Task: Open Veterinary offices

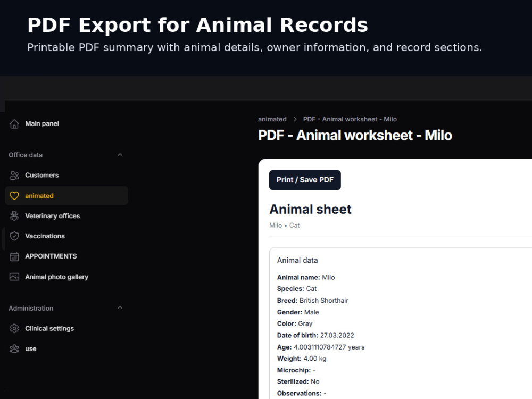Action: click(52, 216)
